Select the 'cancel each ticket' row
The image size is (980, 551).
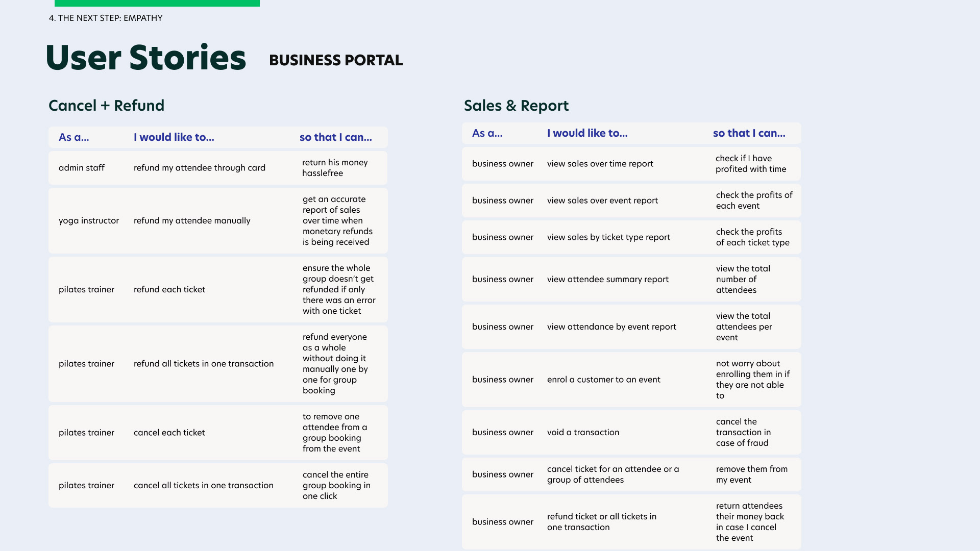coord(218,433)
